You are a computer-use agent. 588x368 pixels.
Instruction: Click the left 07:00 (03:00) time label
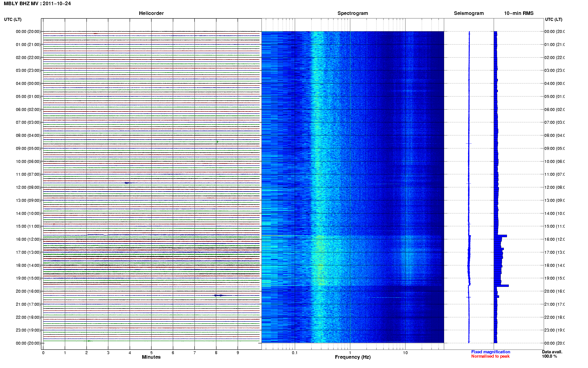point(28,122)
